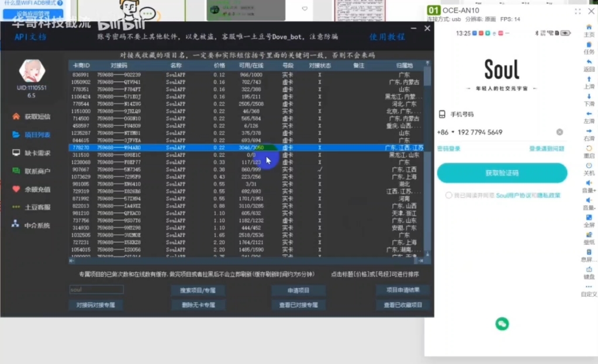Tap 获取验证码 button in Soul app

point(502,173)
